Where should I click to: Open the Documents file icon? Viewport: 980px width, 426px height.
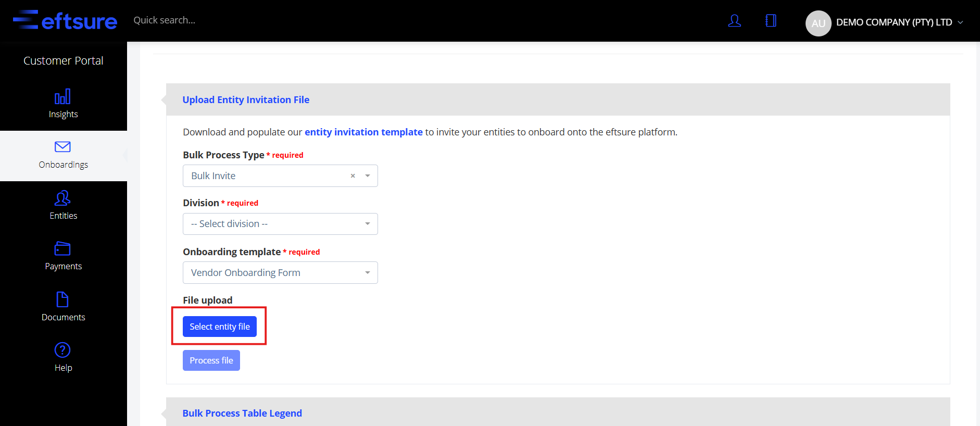pos(62,299)
